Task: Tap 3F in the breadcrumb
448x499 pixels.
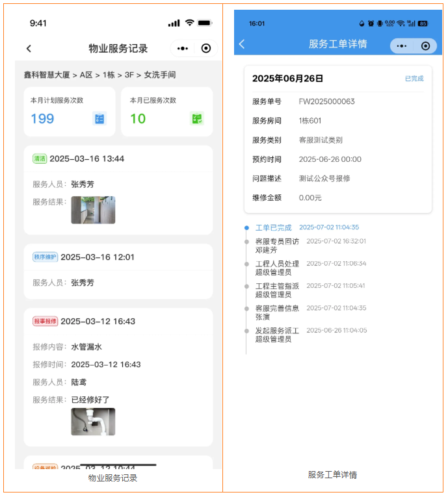Action: (129, 75)
